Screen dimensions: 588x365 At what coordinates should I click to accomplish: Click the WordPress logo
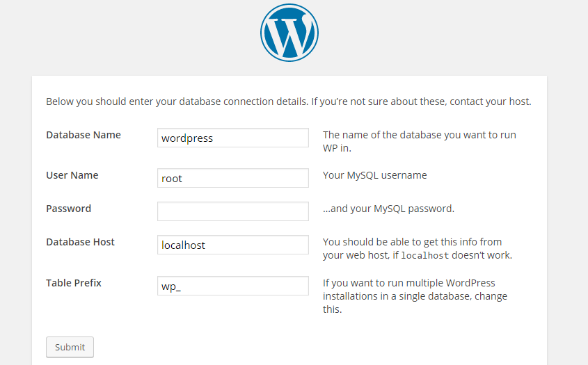289,33
